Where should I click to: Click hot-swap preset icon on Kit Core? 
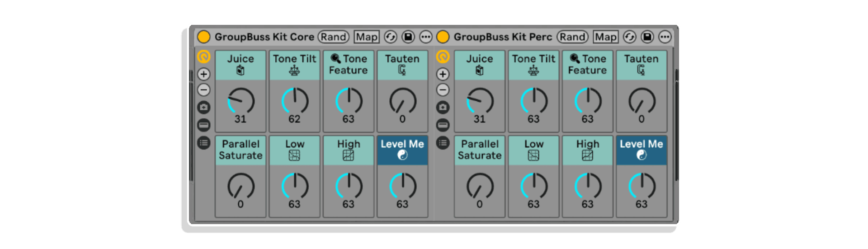tap(391, 37)
